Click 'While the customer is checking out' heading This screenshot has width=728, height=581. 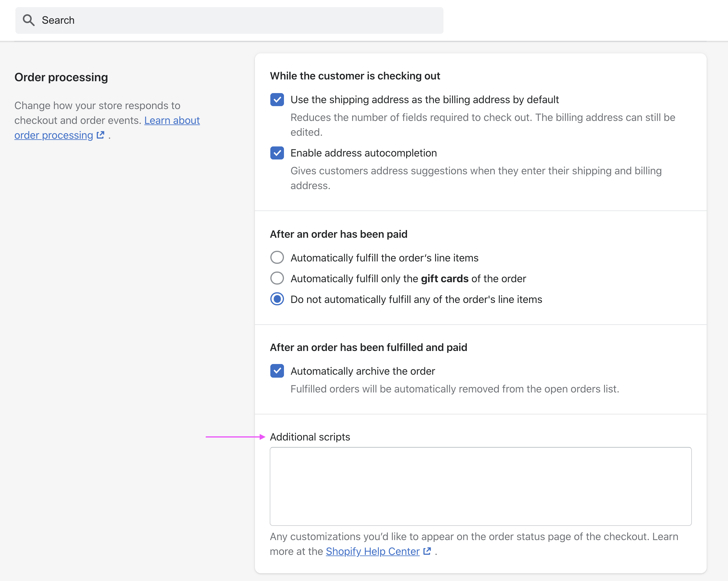[x=355, y=76]
